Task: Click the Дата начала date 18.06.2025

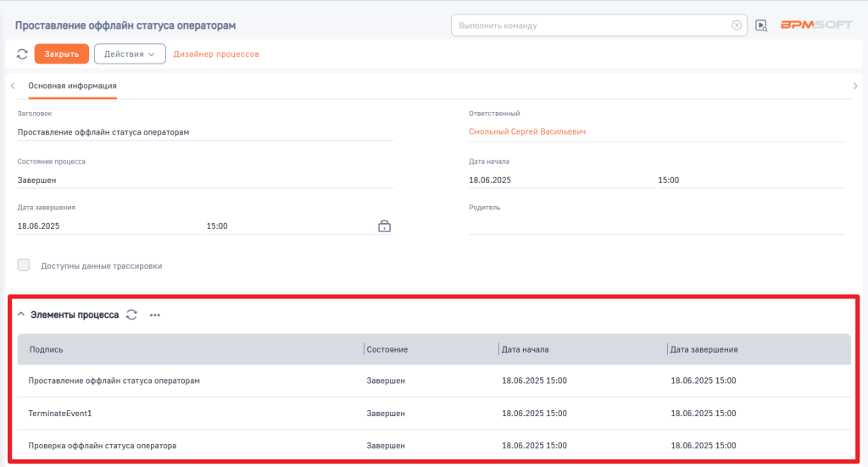Action: click(x=561, y=181)
